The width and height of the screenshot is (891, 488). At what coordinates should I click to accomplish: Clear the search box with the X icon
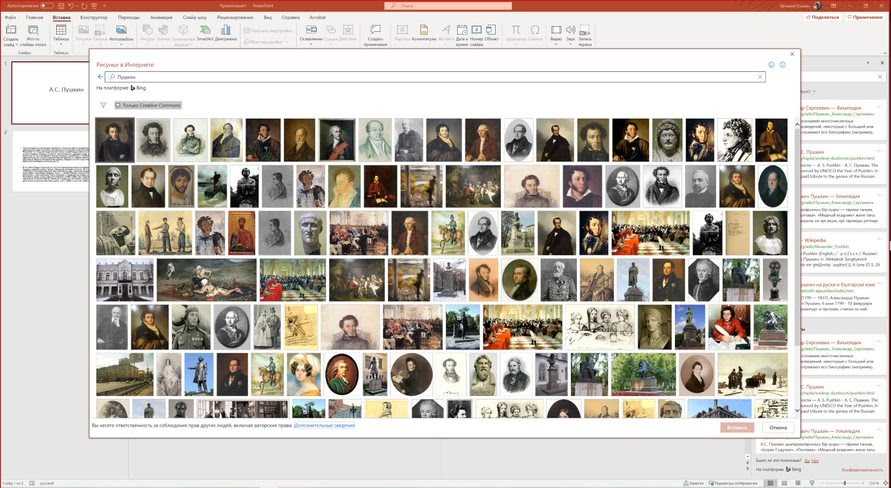(760, 77)
